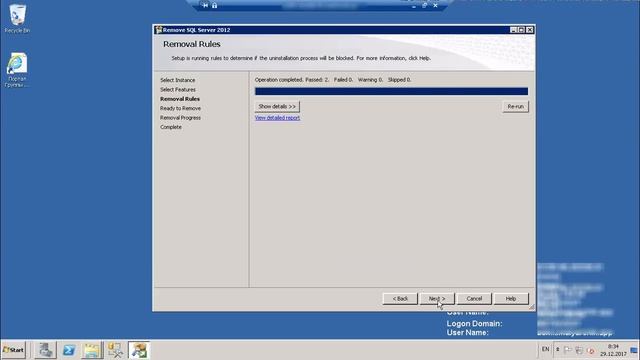Restore down the remote desktop session
The image size is (640, 360).
[x=424, y=6]
